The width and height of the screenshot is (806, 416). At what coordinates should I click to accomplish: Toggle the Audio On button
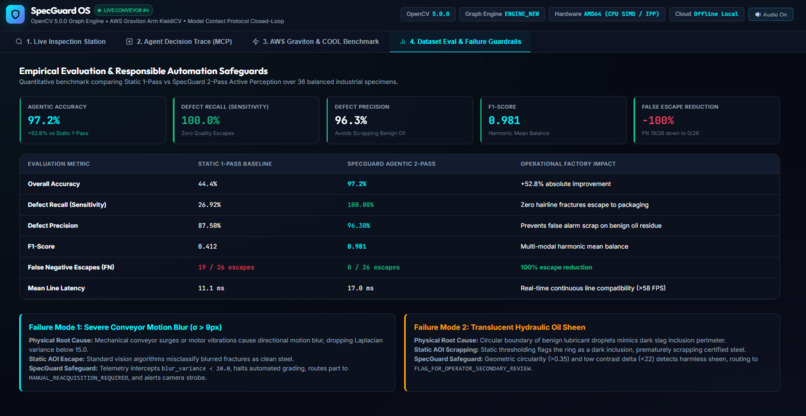[x=771, y=14]
